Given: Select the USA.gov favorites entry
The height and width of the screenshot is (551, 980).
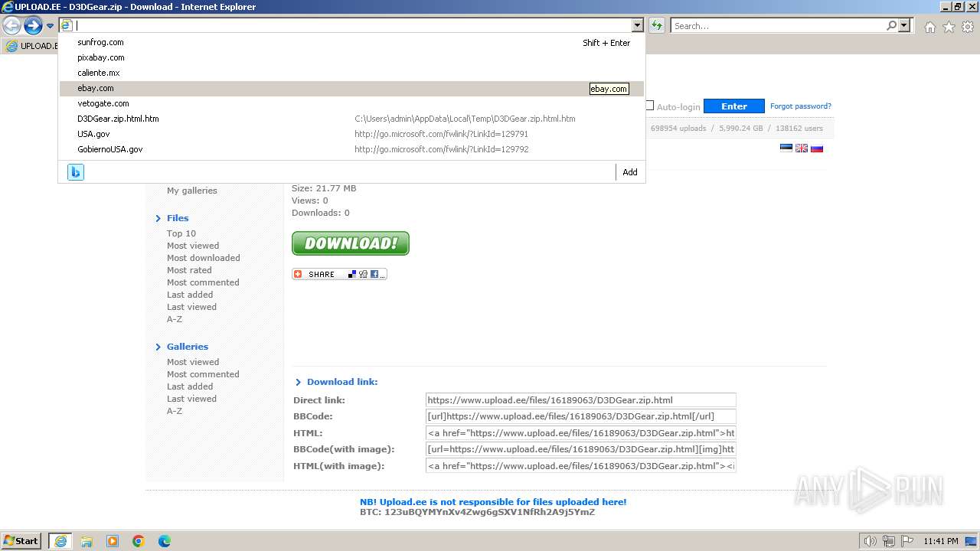Looking at the screenshot, I should tap(351, 134).
